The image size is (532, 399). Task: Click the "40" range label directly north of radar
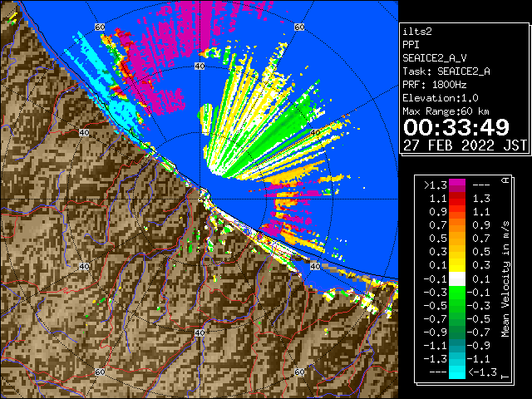pyautogui.click(x=199, y=66)
